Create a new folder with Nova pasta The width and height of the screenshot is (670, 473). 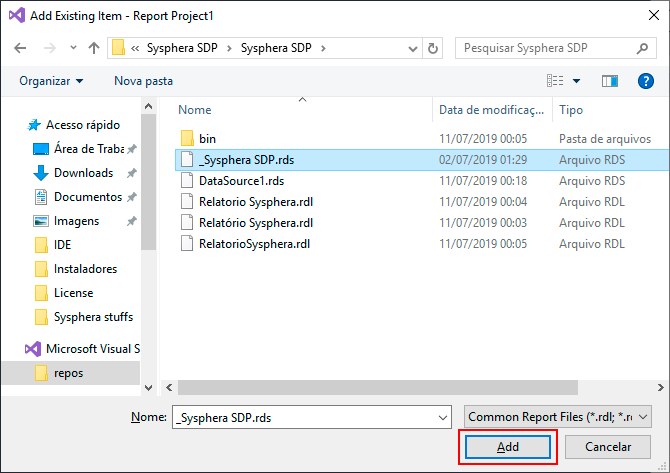coord(144,81)
